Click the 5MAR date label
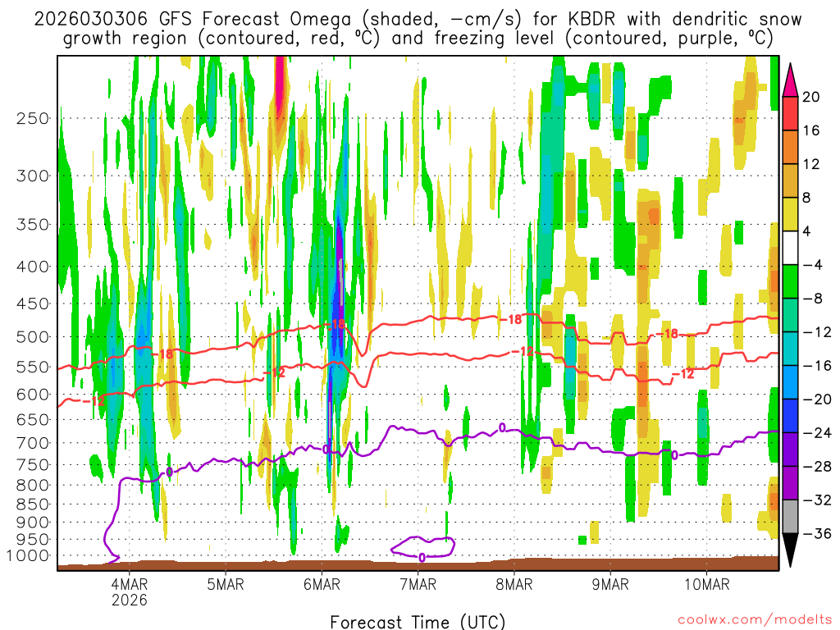Viewport: 840px width, 630px height. pyautogui.click(x=226, y=584)
